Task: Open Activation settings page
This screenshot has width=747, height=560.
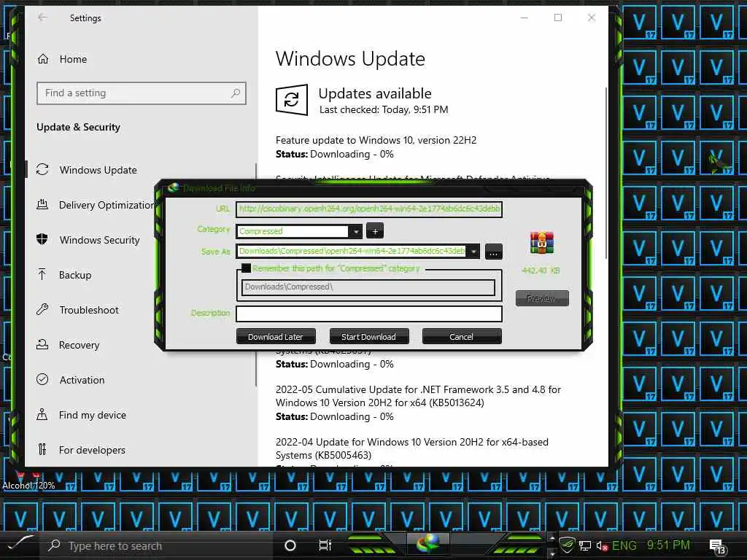Action: (82, 380)
